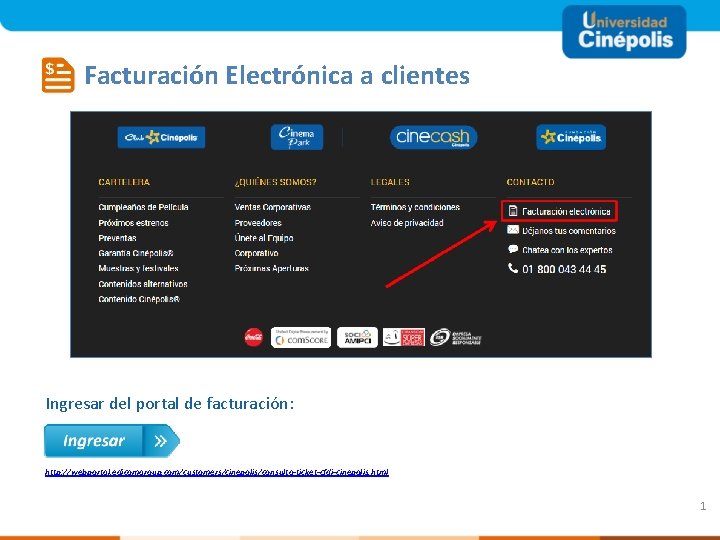
Task: Open Próximas Aperturas link
Action: coord(271,268)
